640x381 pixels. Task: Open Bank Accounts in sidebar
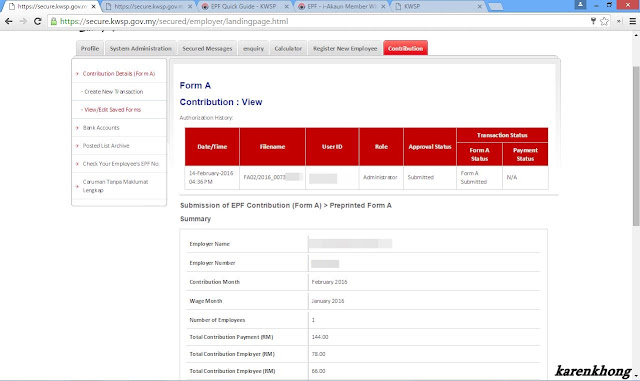tap(101, 127)
